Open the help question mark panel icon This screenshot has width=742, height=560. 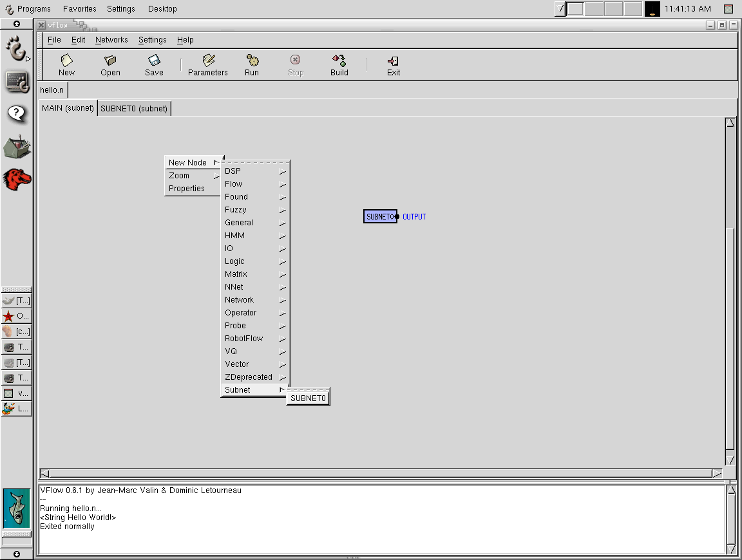click(x=17, y=114)
